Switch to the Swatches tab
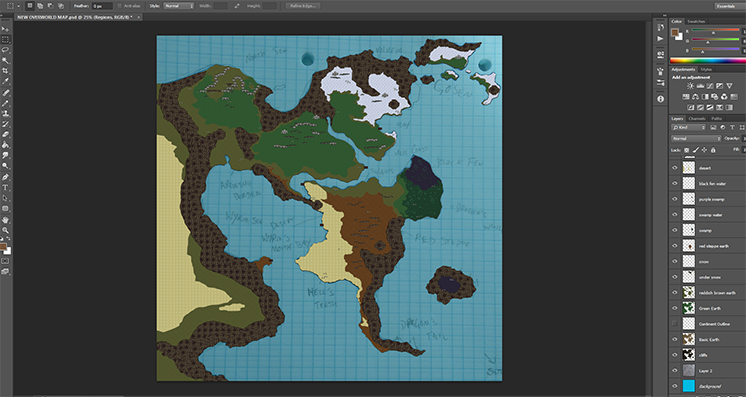This screenshot has width=746, height=397. point(696,21)
